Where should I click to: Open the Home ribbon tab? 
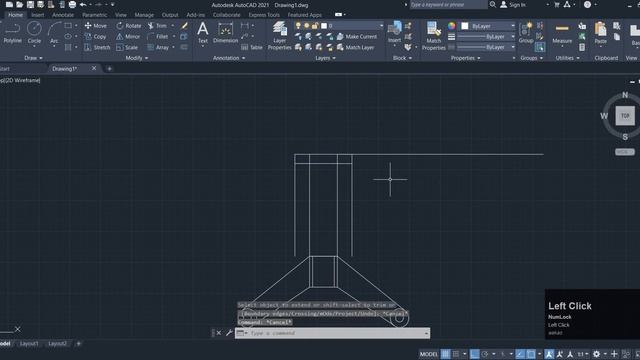coord(16,15)
